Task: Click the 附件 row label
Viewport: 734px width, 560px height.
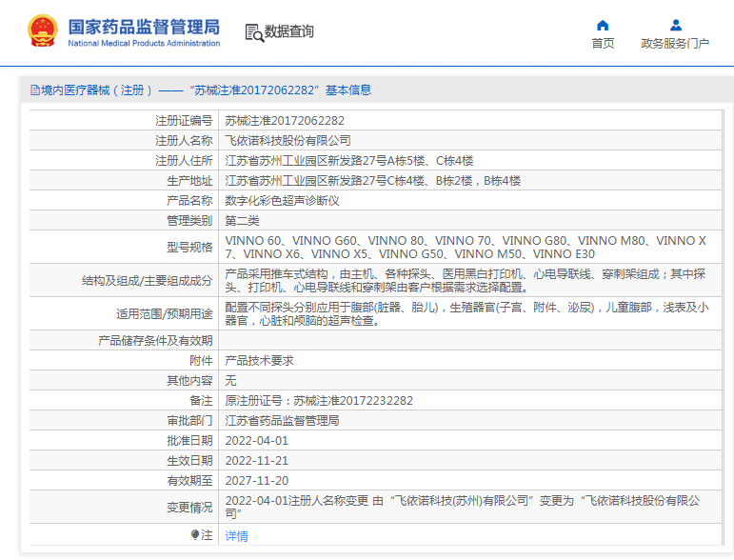Action: tap(201, 361)
